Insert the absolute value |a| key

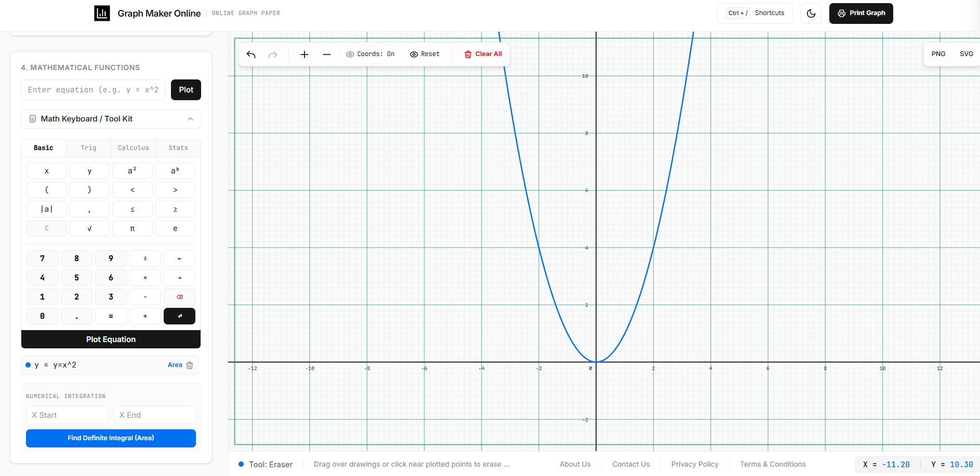point(47,209)
